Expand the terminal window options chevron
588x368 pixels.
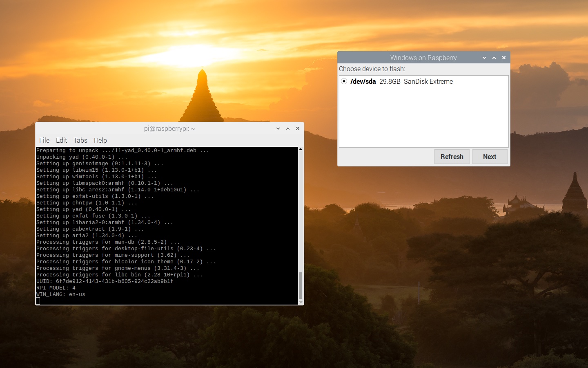(x=278, y=128)
